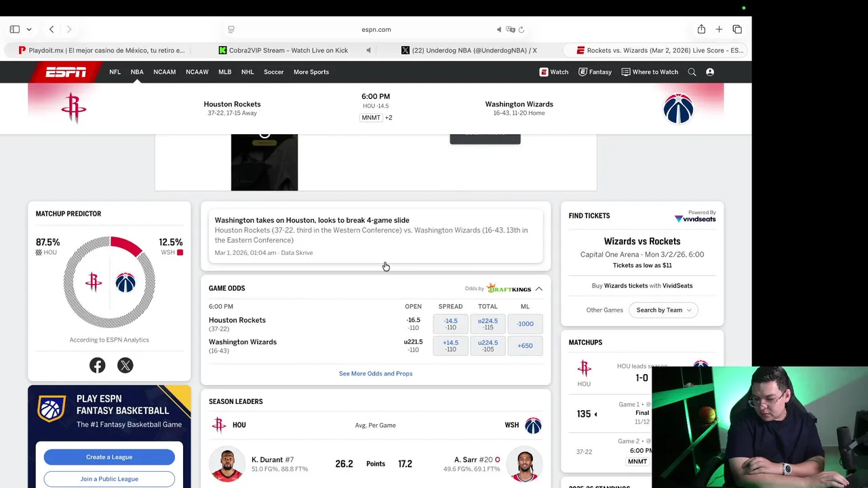
Task: Click Washington Wizards in Game Odds
Action: tap(243, 342)
